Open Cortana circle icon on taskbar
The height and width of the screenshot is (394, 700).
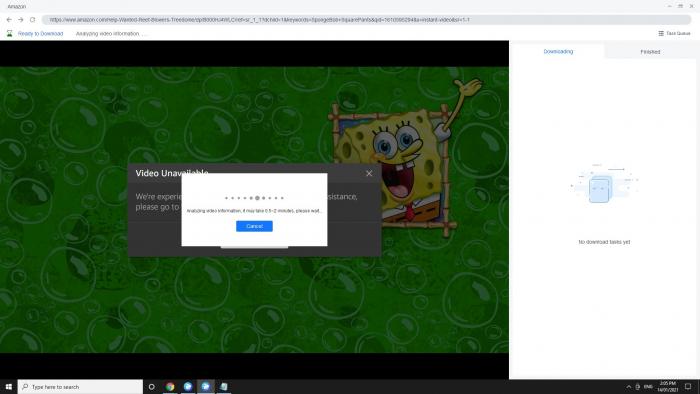[x=151, y=386]
